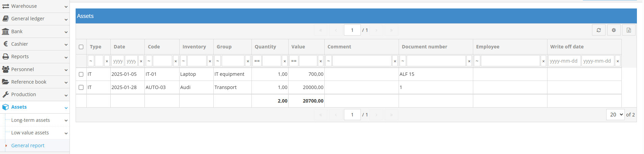
Task: Export assets table to Excel
Action: coord(629,30)
